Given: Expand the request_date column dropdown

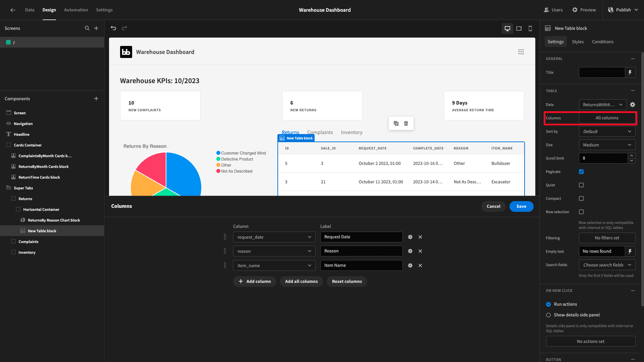Looking at the screenshot, I should [274, 237].
